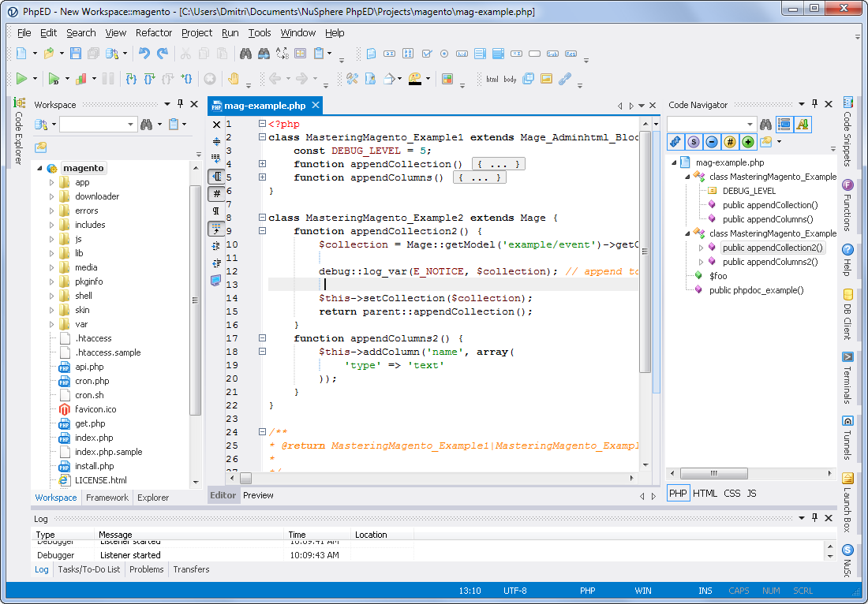Open the DB Client side panel
The image size is (868, 604).
pos(847,313)
